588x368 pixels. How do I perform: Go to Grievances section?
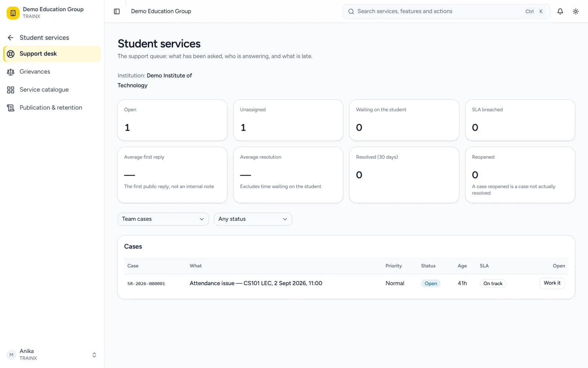[x=52, y=72]
